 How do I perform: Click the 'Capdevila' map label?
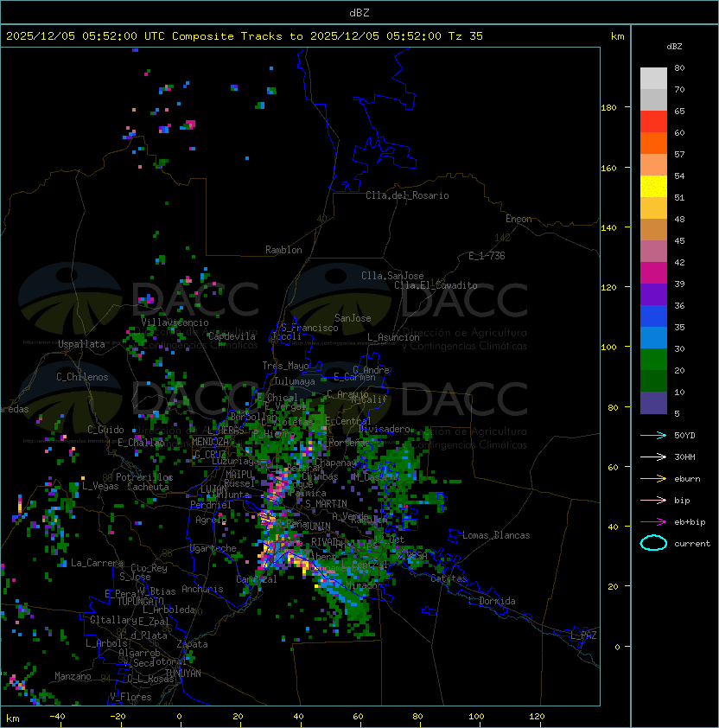[x=232, y=336]
